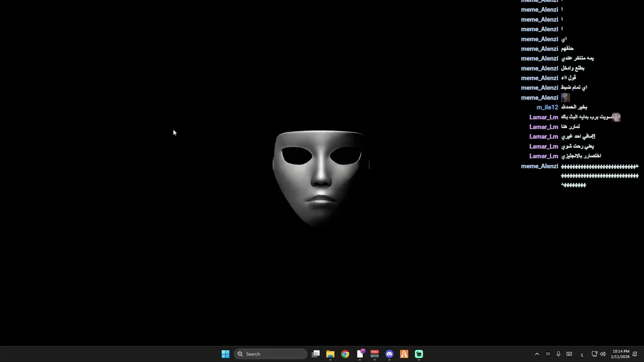Image resolution: width=644 pixels, height=362 pixels.
Task: Click the meme_Alenzi message "بطلع وادخل"
Action: click(573, 68)
